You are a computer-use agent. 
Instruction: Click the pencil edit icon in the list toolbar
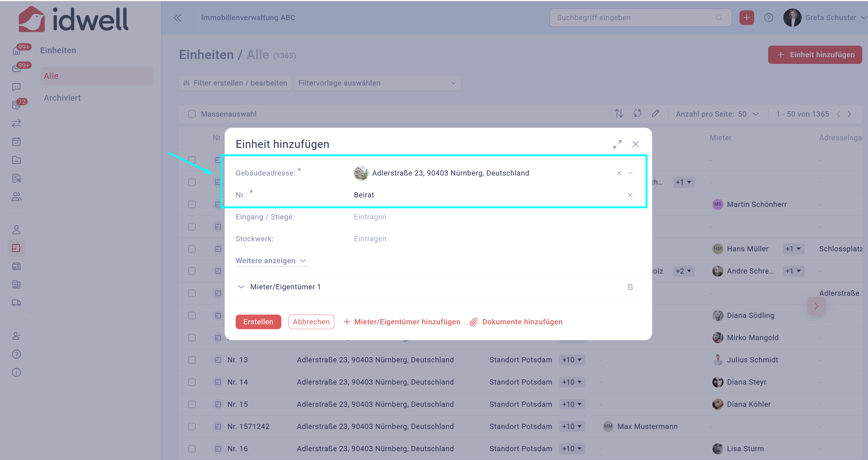pos(655,114)
